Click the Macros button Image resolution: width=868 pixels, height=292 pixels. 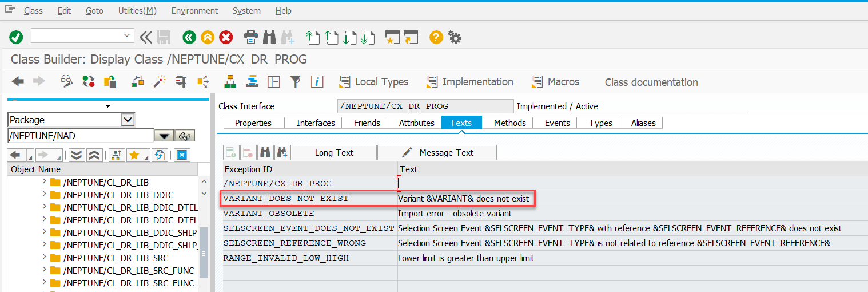click(555, 82)
